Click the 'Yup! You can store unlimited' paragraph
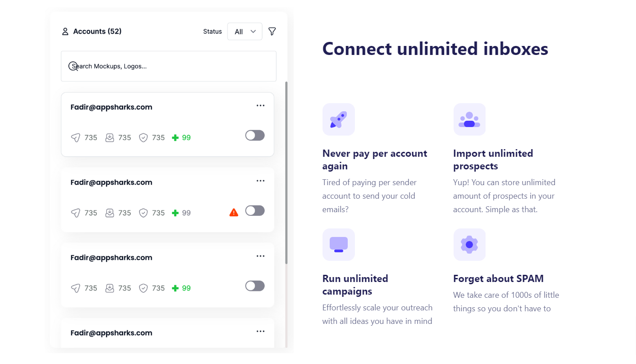Screen dimensions: 636x364 coord(504,196)
